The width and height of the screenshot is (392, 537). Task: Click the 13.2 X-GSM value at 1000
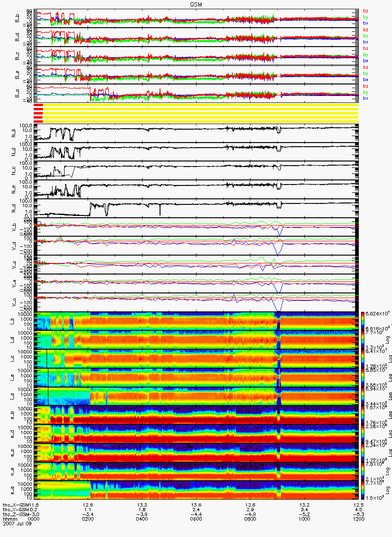coord(304,505)
